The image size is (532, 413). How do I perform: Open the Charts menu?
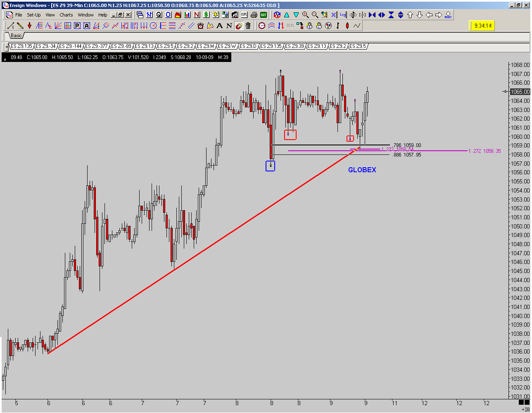(x=66, y=15)
